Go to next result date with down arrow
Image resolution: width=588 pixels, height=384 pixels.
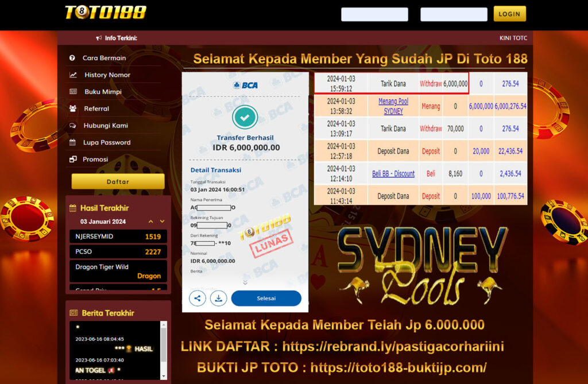(162, 222)
